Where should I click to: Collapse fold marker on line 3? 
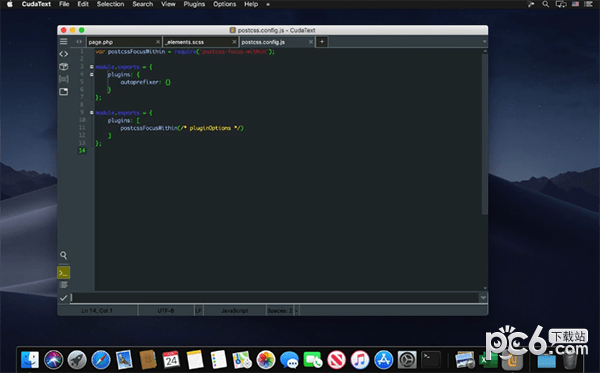(91, 67)
